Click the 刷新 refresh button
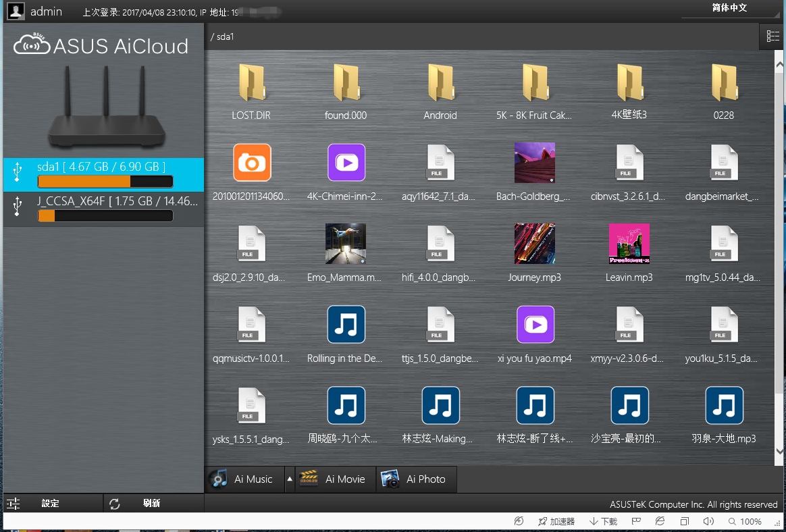 (152, 504)
